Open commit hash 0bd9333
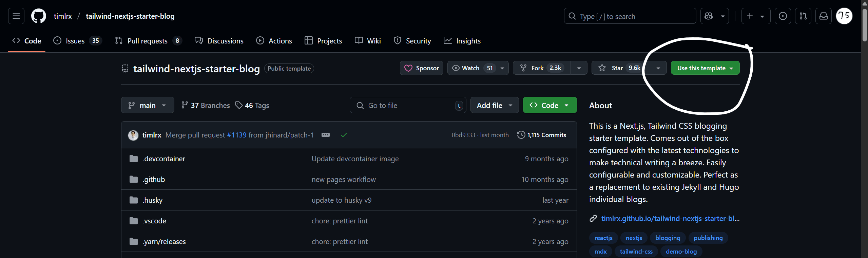 pos(463,135)
